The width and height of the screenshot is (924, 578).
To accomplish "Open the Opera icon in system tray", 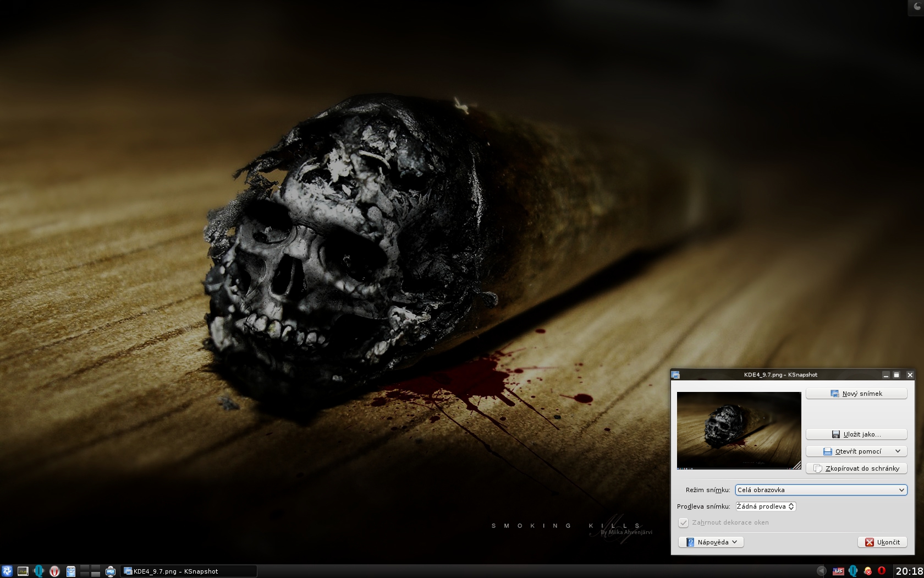I will coord(882,571).
